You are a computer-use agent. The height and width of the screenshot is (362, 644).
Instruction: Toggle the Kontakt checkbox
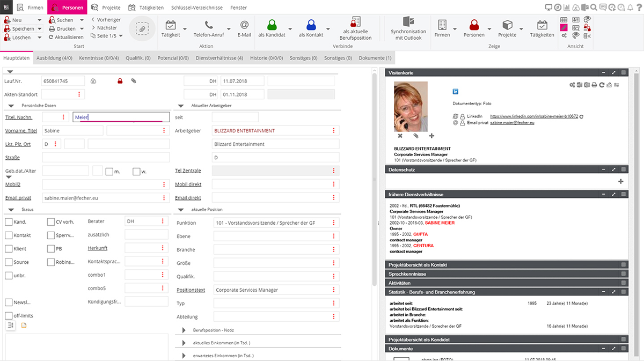[9, 235]
